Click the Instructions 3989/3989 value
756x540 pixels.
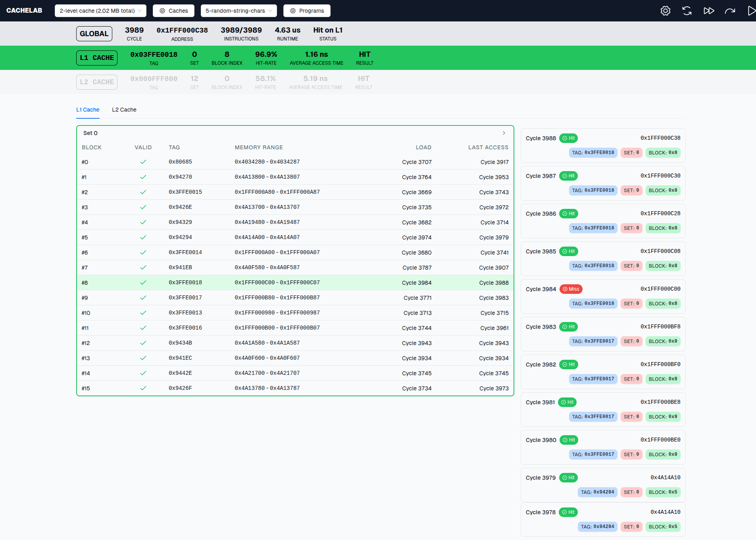[x=241, y=30]
